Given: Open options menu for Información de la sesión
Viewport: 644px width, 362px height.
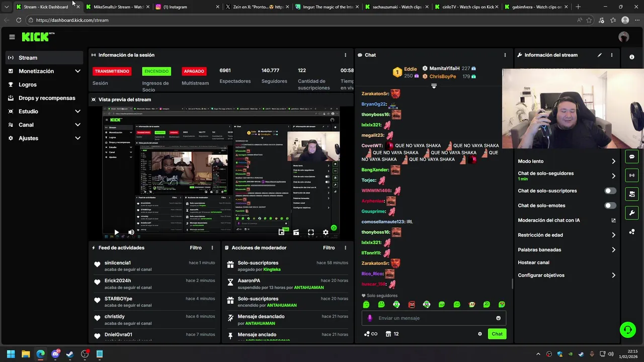Looking at the screenshot, I should (x=345, y=55).
